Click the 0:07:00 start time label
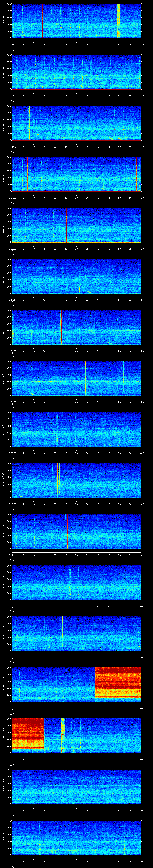Screen dimensions: 153x868 pyautogui.click(x=12, y=351)
